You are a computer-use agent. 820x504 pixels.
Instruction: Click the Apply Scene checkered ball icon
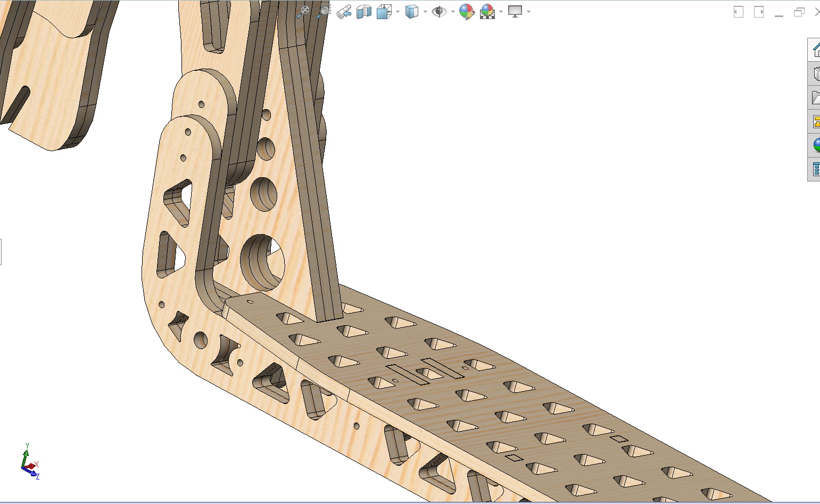click(x=487, y=11)
